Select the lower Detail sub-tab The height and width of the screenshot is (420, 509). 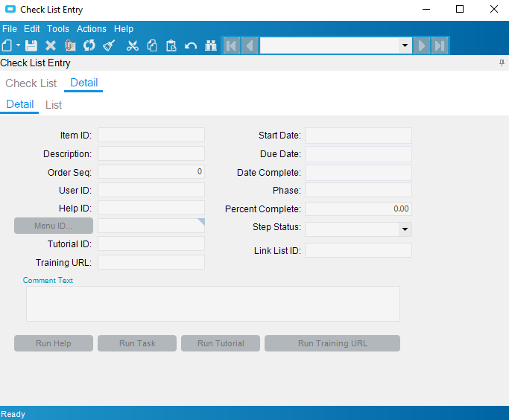[20, 104]
